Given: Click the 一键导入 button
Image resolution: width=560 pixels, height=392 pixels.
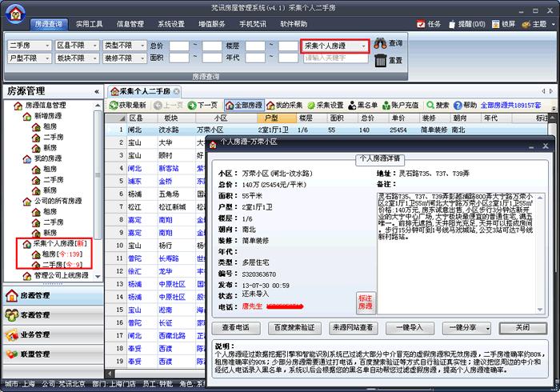Looking at the screenshot, I should (x=410, y=328).
